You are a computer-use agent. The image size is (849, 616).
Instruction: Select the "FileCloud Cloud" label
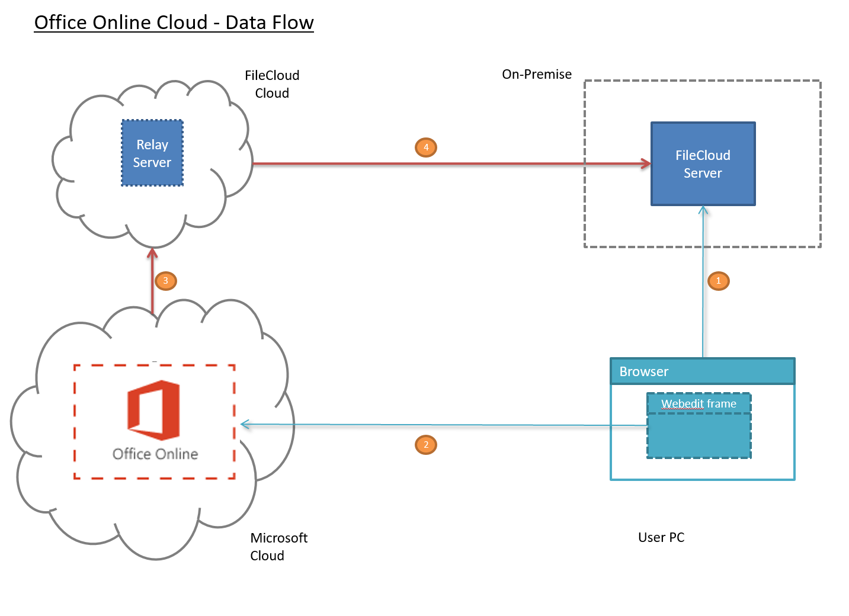pyautogui.click(x=272, y=84)
